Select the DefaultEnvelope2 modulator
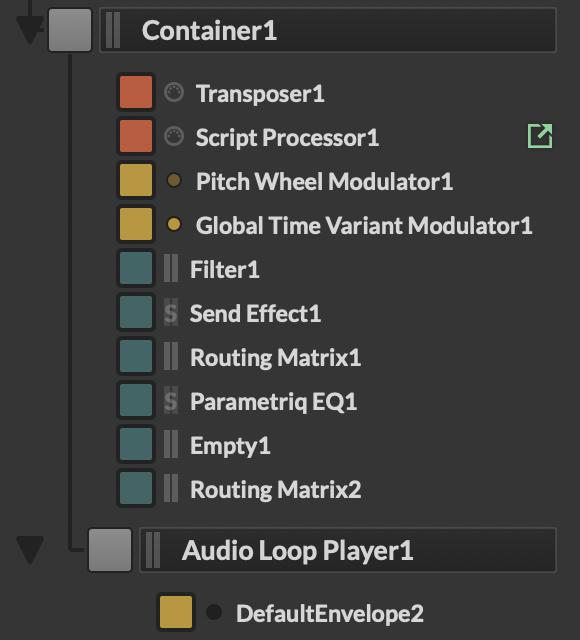Image resolution: width=580 pixels, height=640 pixels. [x=330, y=613]
